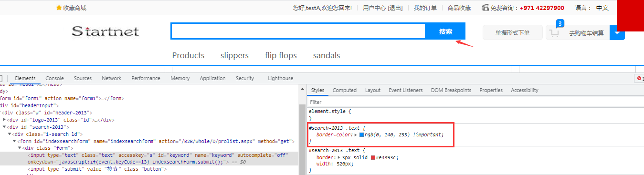Click the shopping cart icon
Screen dimensions: 644x175
[x=554, y=33]
